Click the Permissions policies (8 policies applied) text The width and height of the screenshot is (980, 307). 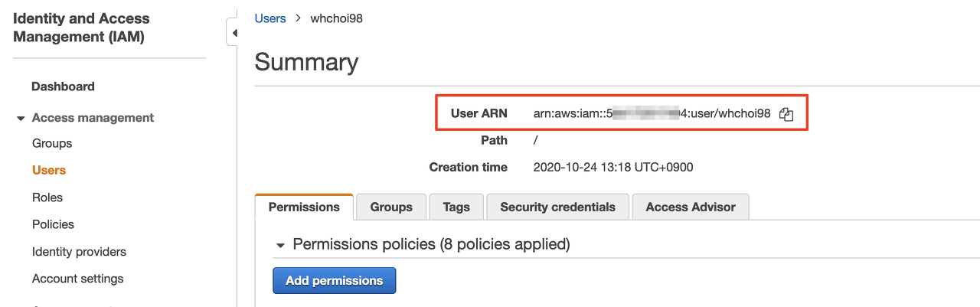click(x=432, y=244)
